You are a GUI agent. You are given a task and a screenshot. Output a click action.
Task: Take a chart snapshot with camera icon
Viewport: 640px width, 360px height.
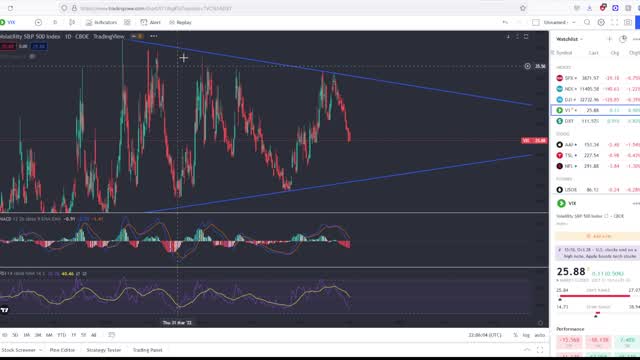tap(628, 22)
